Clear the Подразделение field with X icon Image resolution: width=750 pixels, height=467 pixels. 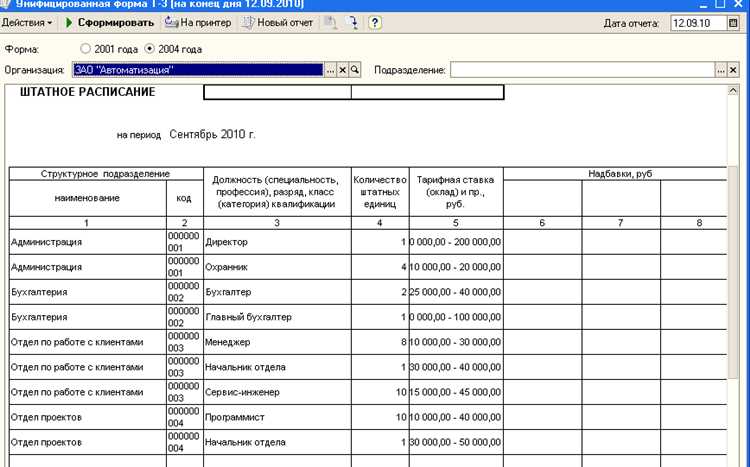pyautogui.click(x=733, y=70)
